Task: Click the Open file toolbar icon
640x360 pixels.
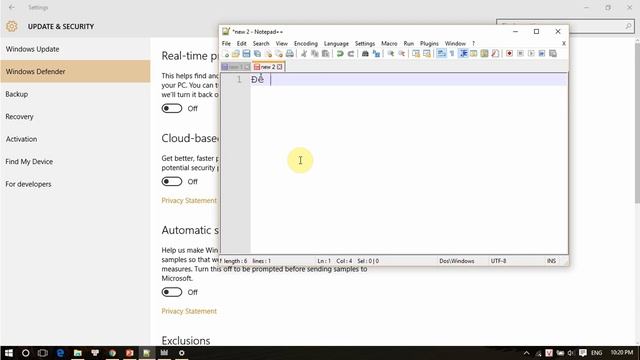Action: [x=236, y=53]
